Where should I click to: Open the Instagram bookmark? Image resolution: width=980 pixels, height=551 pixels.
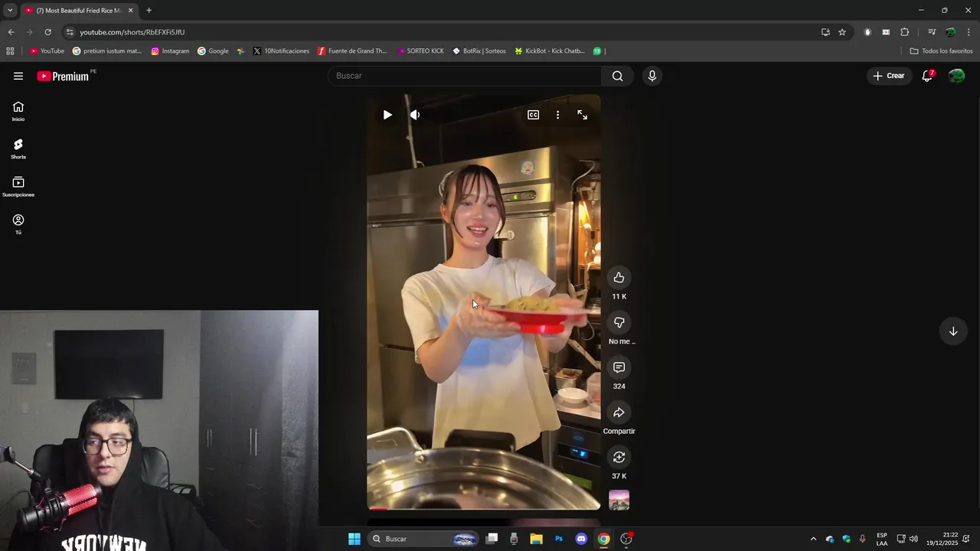[x=170, y=51]
